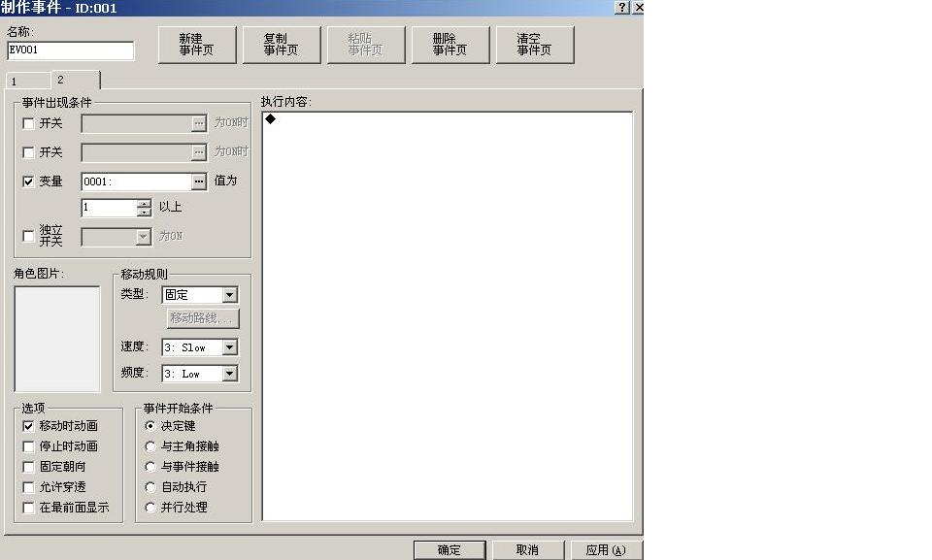Toggle the 允许穿透 option
This screenshot has height=560, width=932.
(28, 487)
